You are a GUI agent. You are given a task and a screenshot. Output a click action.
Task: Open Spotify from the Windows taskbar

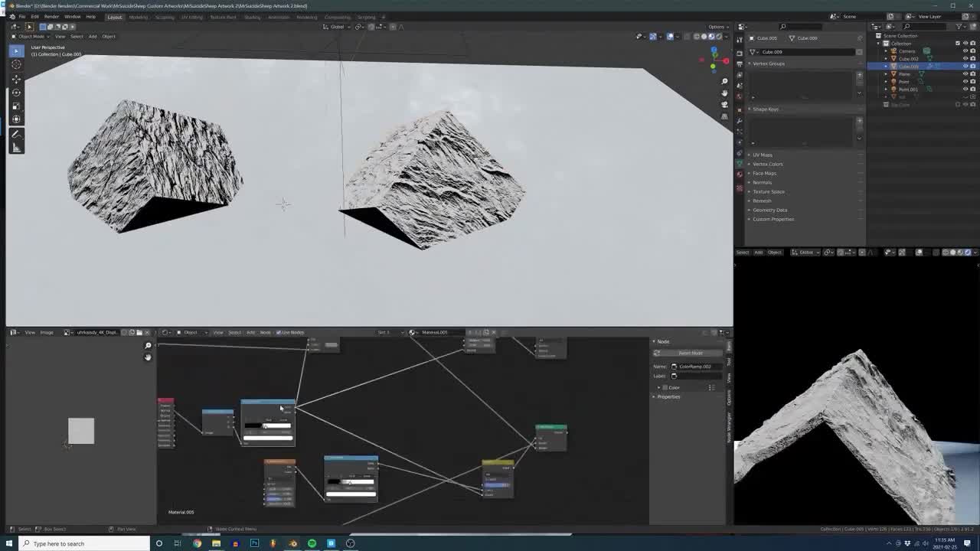[312, 543]
